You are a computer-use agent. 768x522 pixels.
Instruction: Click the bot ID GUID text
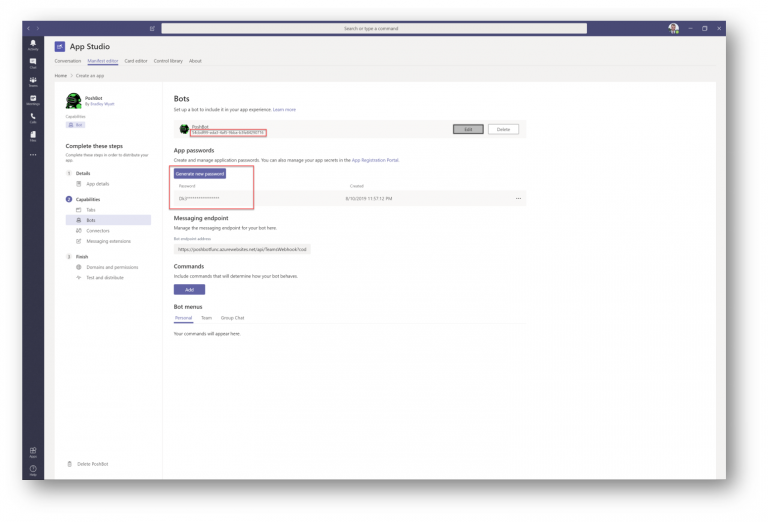point(228,132)
